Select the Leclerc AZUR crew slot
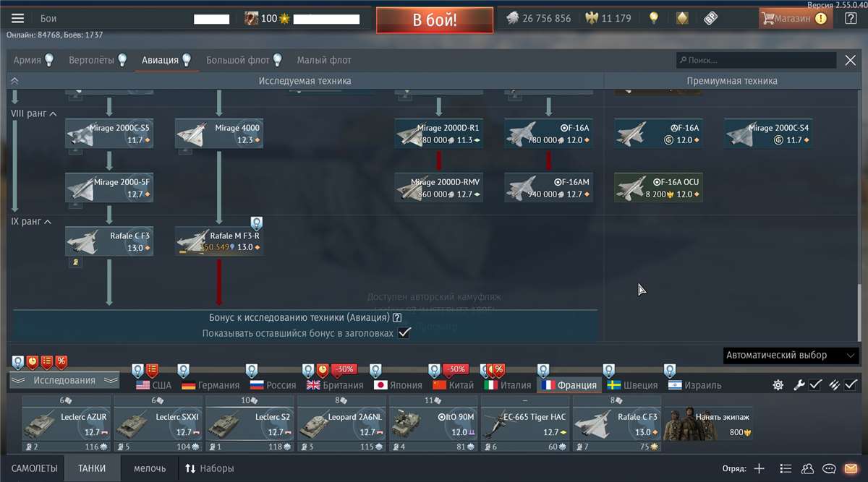 tap(67, 424)
